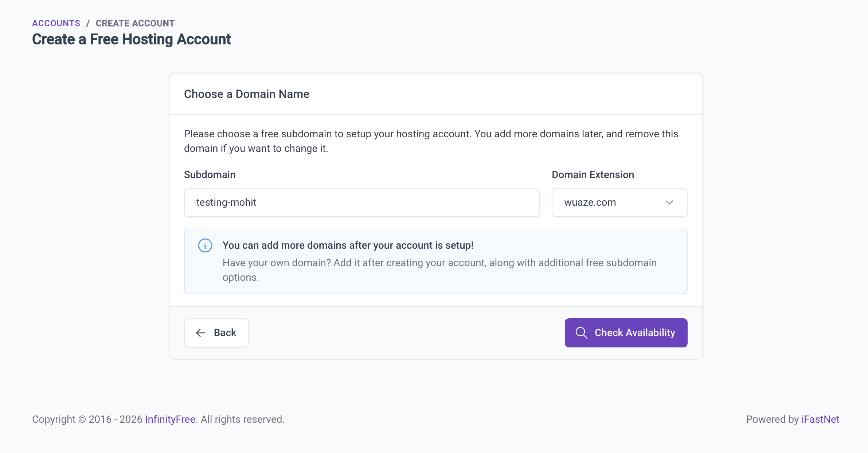Open the wuaze.com extension dropdown

coord(619,202)
